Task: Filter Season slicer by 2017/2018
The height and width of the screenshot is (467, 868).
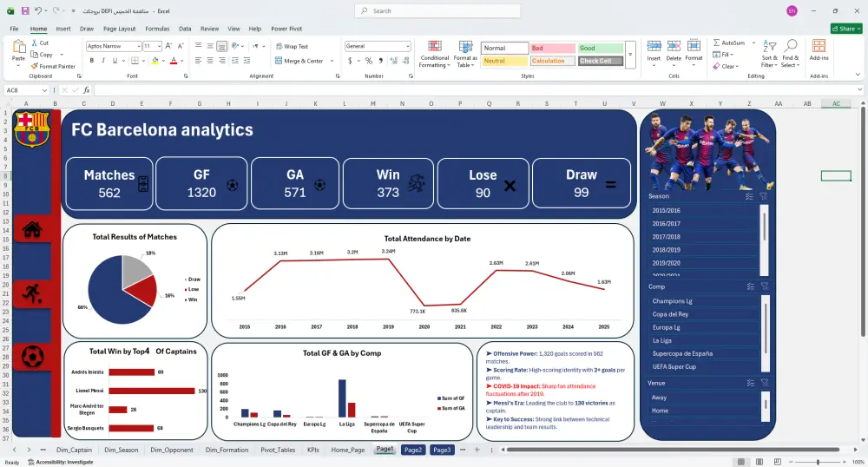Action: [704, 237]
